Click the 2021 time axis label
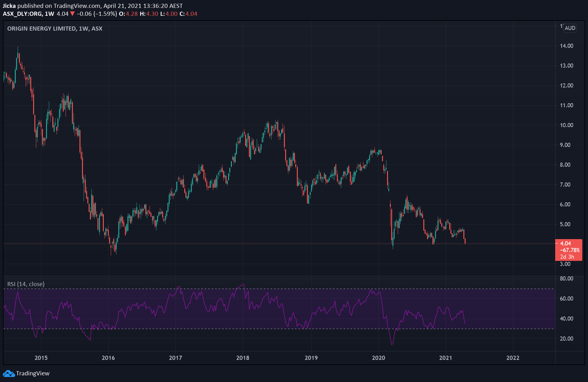This screenshot has height=382, width=588. (x=445, y=358)
